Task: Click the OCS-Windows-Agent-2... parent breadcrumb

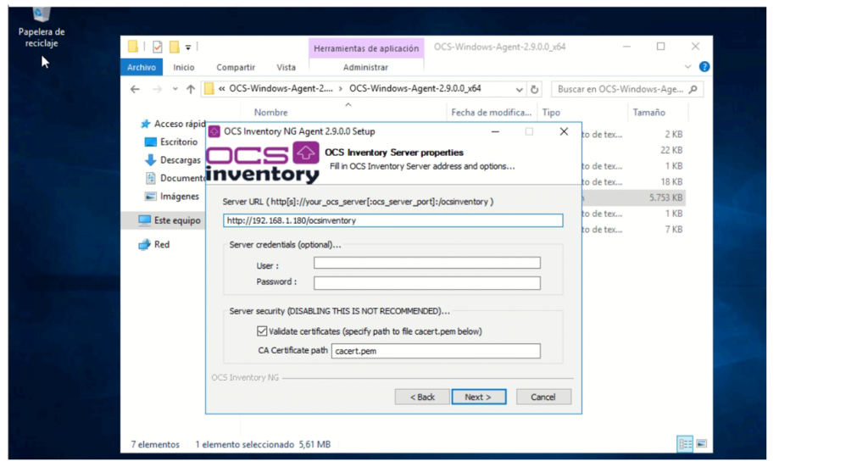Action: pos(281,88)
